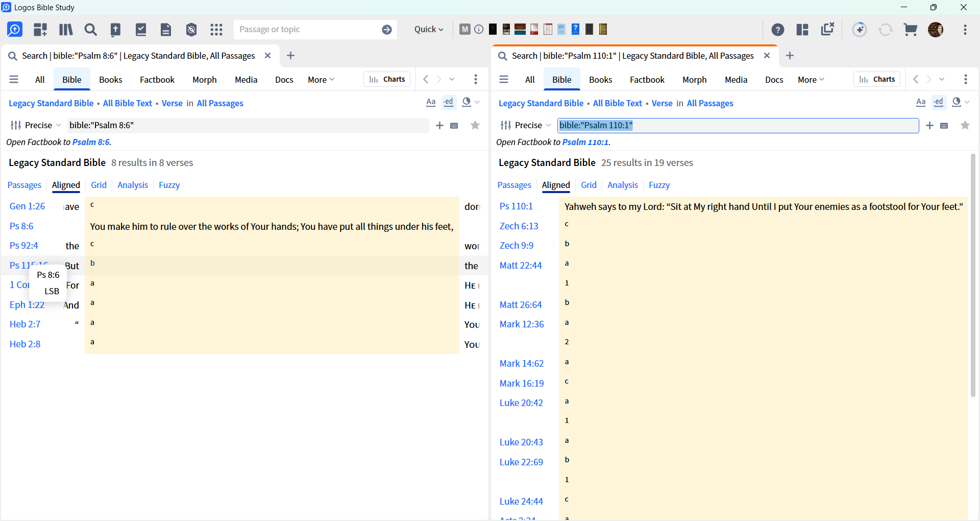Open the left panel kebab menu
The image size is (980, 521).
(x=476, y=79)
